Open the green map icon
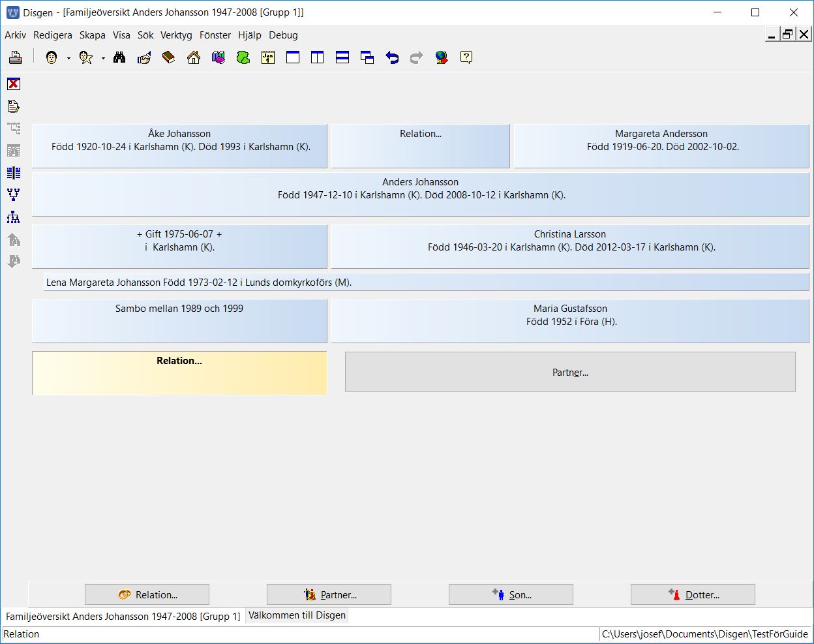This screenshot has width=814, height=644. 243,57
